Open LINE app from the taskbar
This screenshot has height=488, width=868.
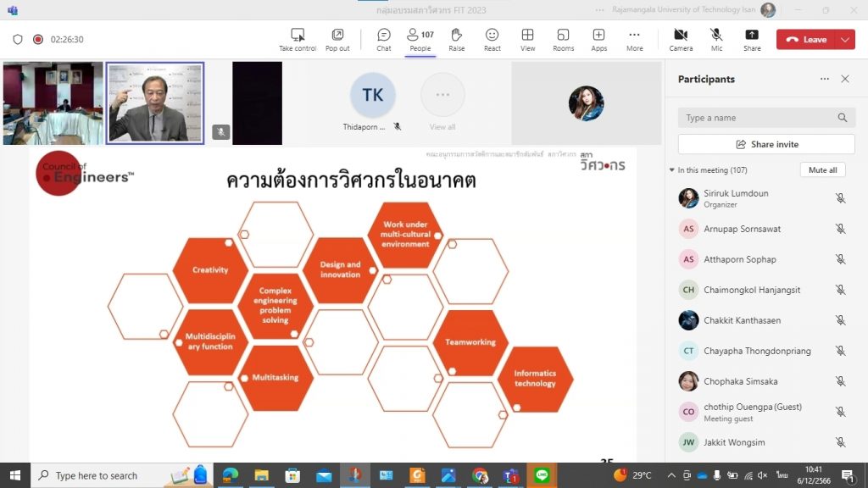click(x=542, y=475)
